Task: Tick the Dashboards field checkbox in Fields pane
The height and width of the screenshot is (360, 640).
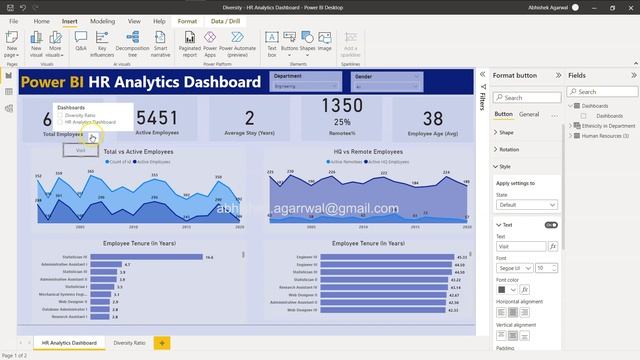Action: [584, 116]
